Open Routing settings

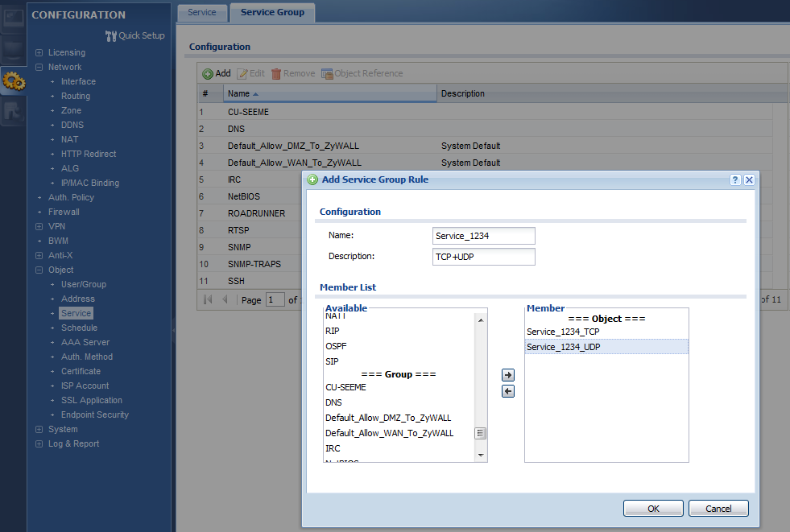76,96
